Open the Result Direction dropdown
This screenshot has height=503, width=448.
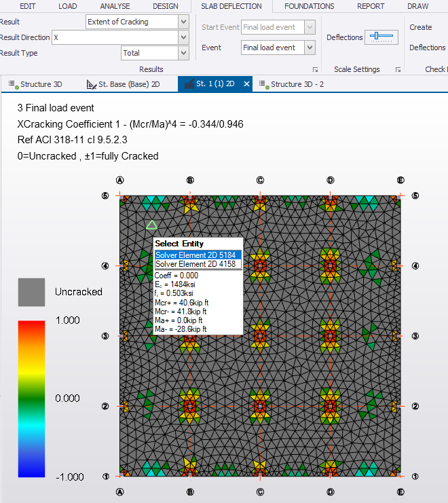[183, 37]
